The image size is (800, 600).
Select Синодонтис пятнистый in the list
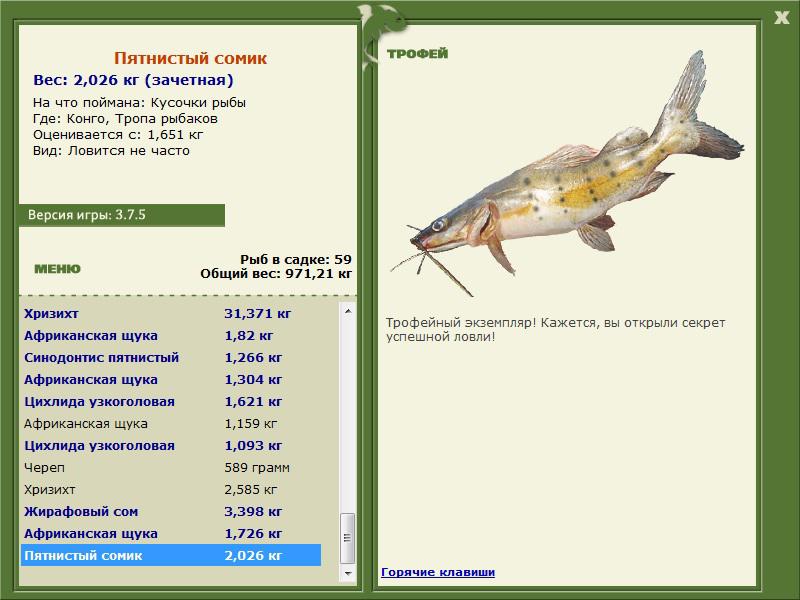[171, 357]
